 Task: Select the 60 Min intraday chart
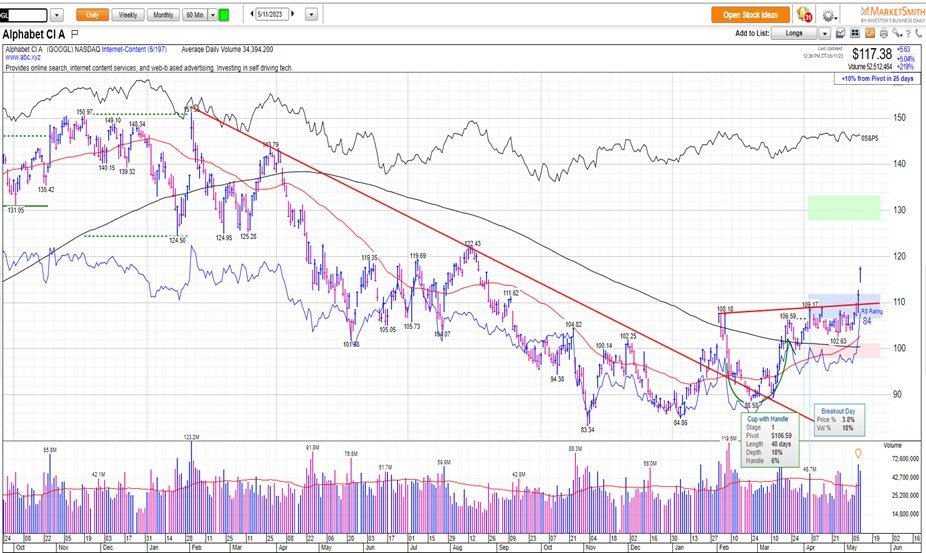[195, 15]
